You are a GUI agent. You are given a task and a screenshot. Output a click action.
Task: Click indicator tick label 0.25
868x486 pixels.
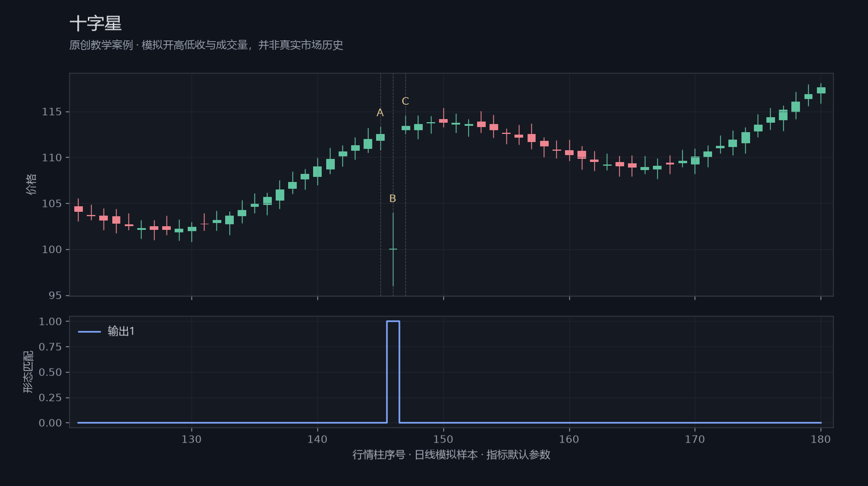coord(51,398)
